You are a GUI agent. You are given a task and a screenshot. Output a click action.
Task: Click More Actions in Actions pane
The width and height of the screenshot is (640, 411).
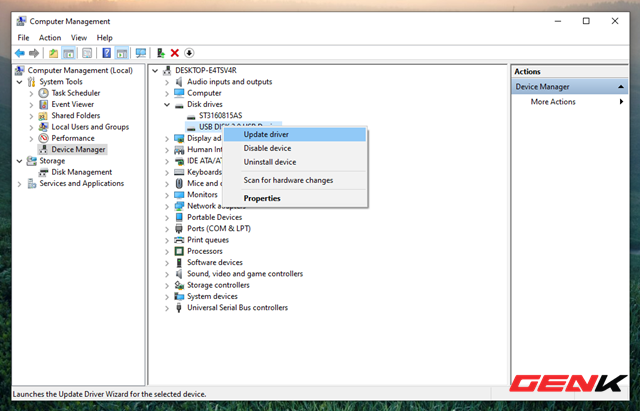pos(553,102)
